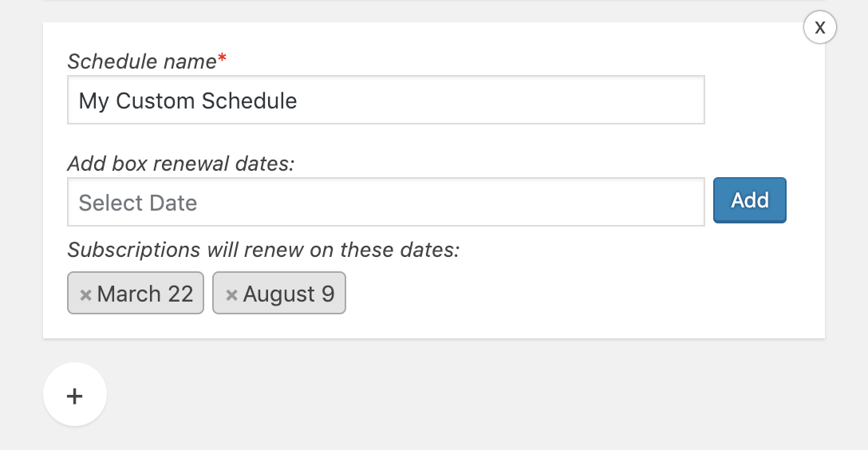Click the number 9 in the August tag
868x450 pixels.
(x=328, y=294)
